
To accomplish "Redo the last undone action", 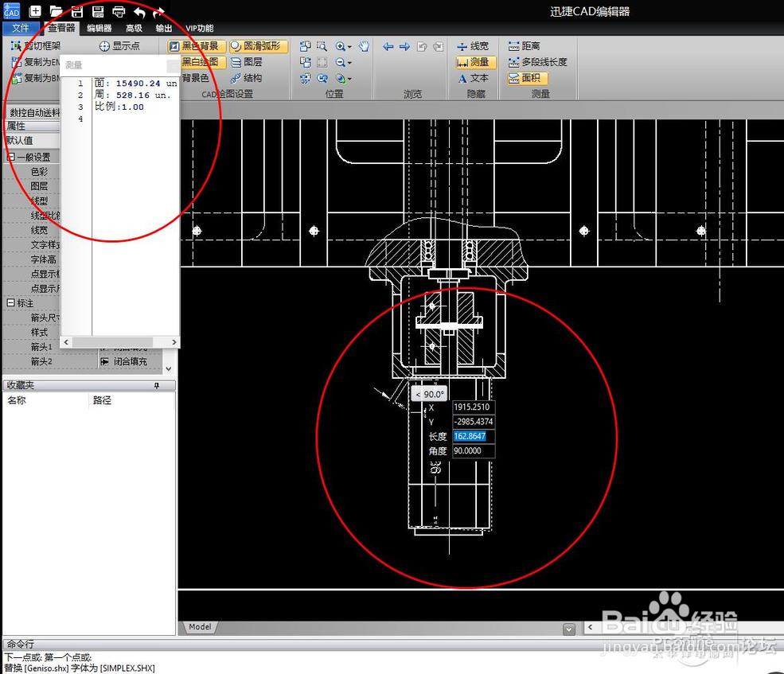I will click(x=158, y=11).
